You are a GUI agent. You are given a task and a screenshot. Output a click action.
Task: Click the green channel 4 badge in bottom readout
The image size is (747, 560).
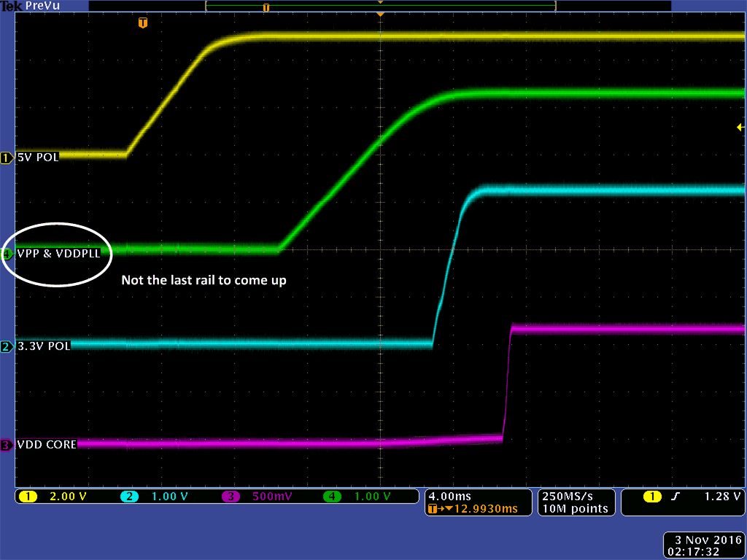coord(333,497)
